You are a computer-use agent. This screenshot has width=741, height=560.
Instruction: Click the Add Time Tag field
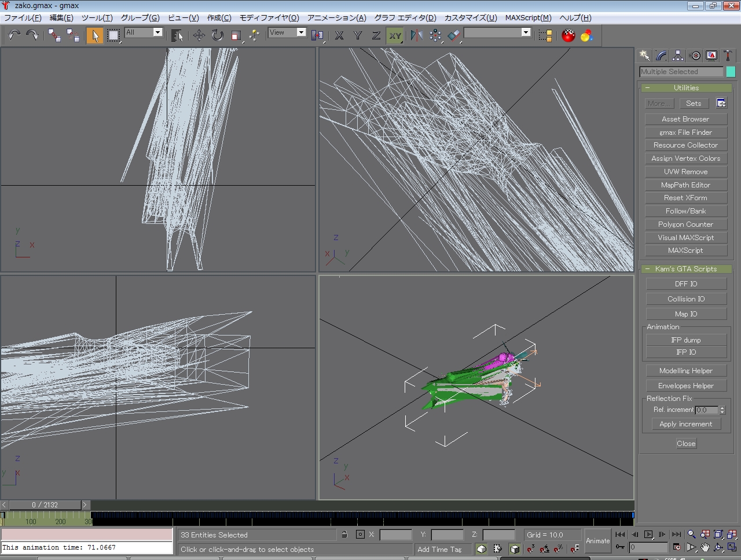click(x=439, y=549)
